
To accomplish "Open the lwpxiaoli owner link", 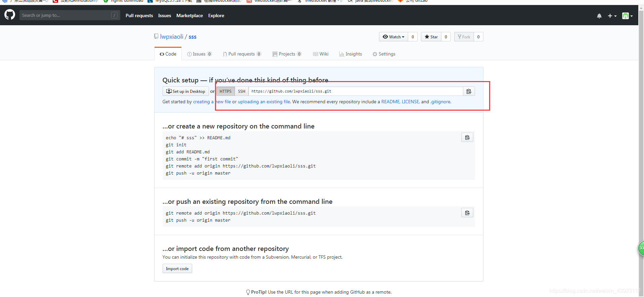I will [x=172, y=37].
